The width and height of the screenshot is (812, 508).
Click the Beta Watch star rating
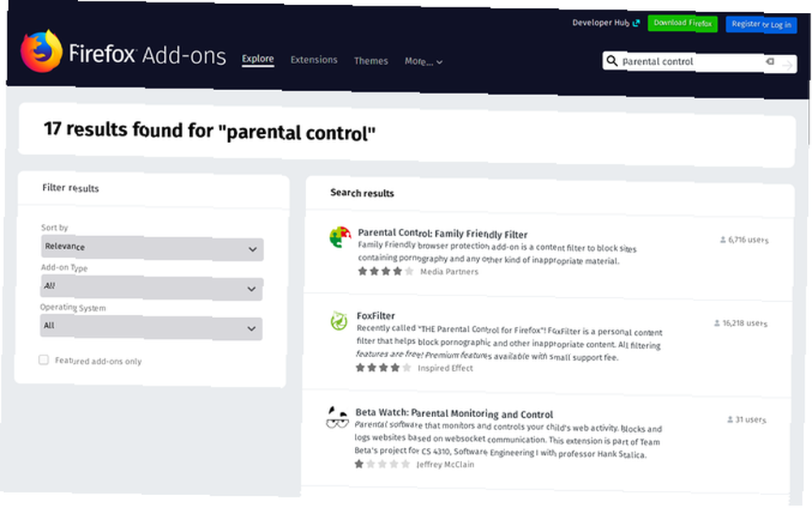(x=382, y=463)
